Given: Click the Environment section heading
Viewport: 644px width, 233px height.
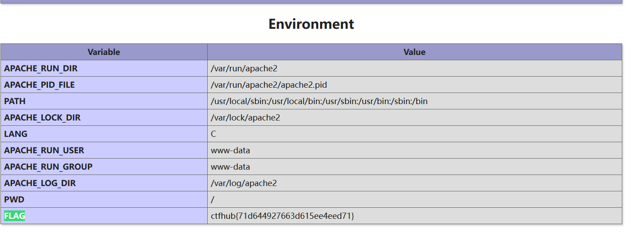Looking at the screenshot, I should tap(311, 24).
